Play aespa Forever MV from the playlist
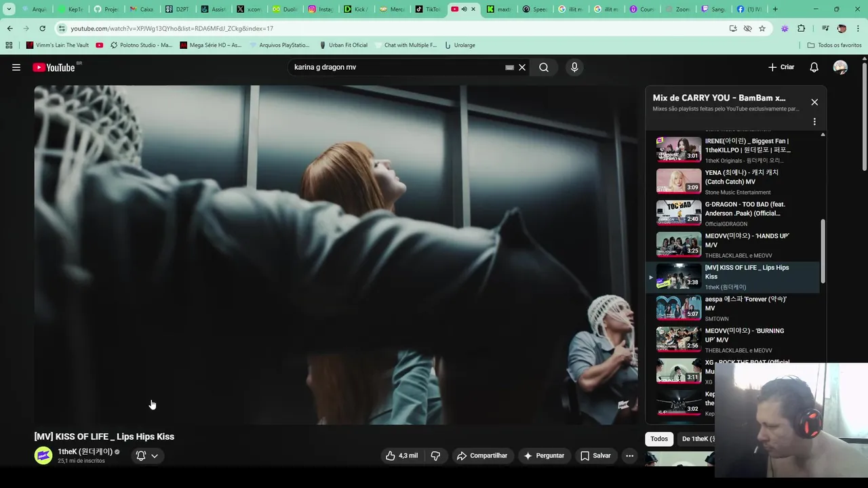The width and height of the screenshot is (868, 488). (732, 308)
